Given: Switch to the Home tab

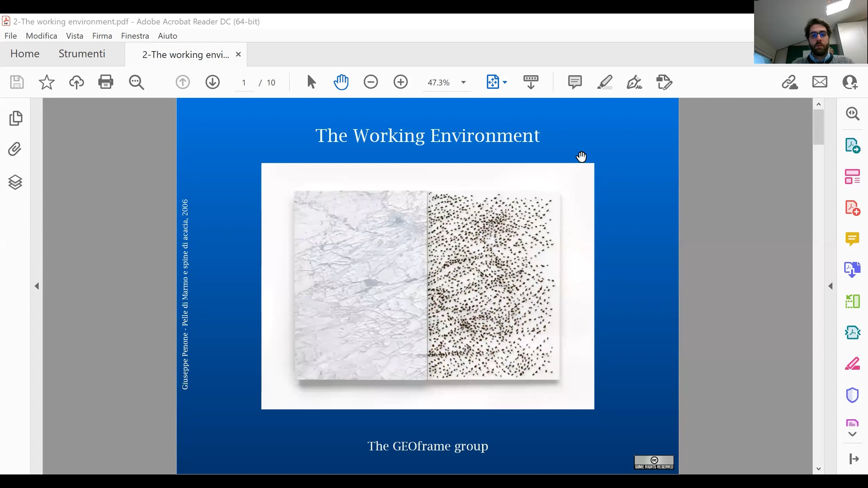Looking at the screenshot, I should (25, 54).
